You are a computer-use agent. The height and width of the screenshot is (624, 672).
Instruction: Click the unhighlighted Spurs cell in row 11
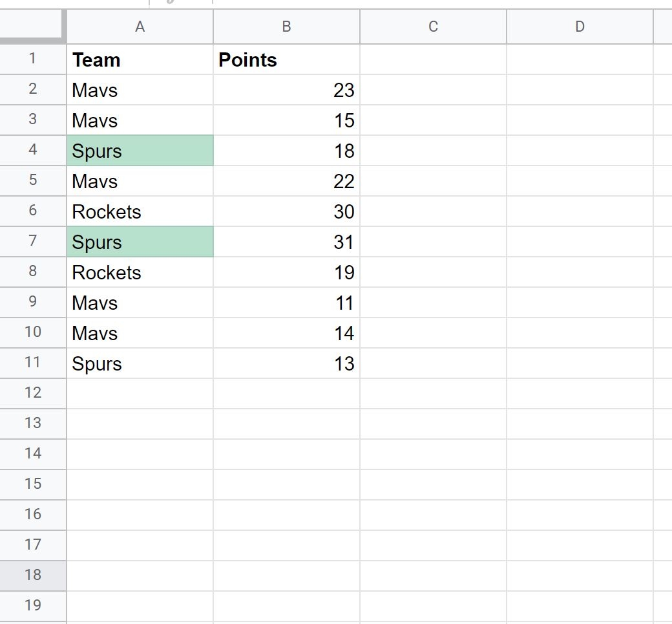[140, 363]
